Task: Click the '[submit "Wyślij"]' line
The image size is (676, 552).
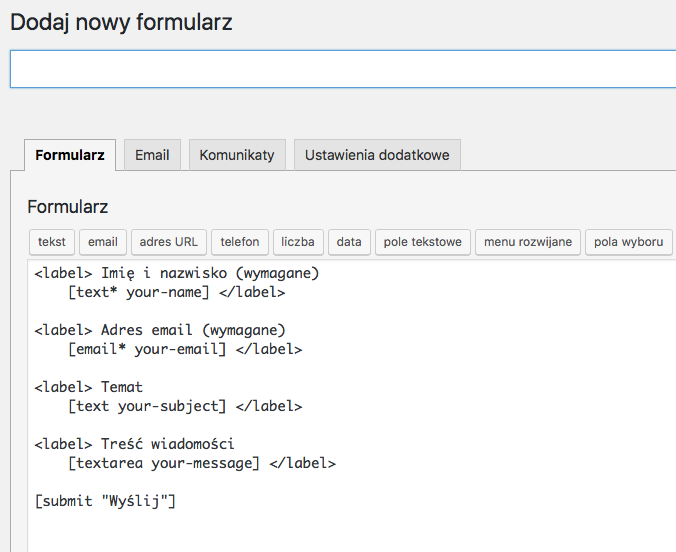Action: [105, 501]
